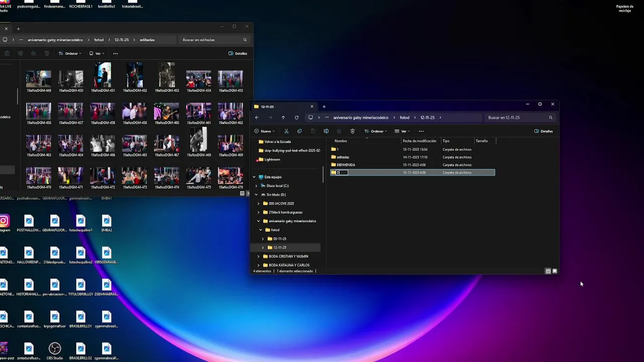The height and width of the screenshot is (362, 644).
Task: Click the Copy icon in 12-11-25 window toolbar
Action: [299, 131]
